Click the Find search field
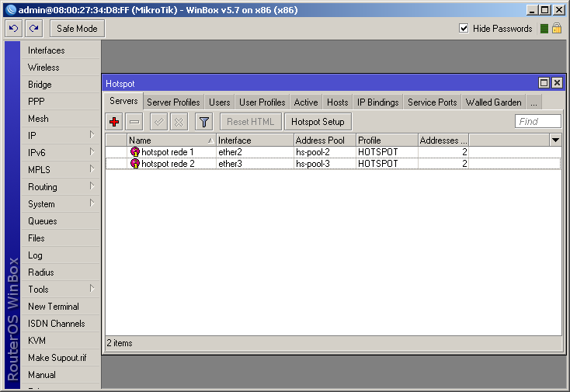This screenshot has height=392, width=570. click(538, 121)
